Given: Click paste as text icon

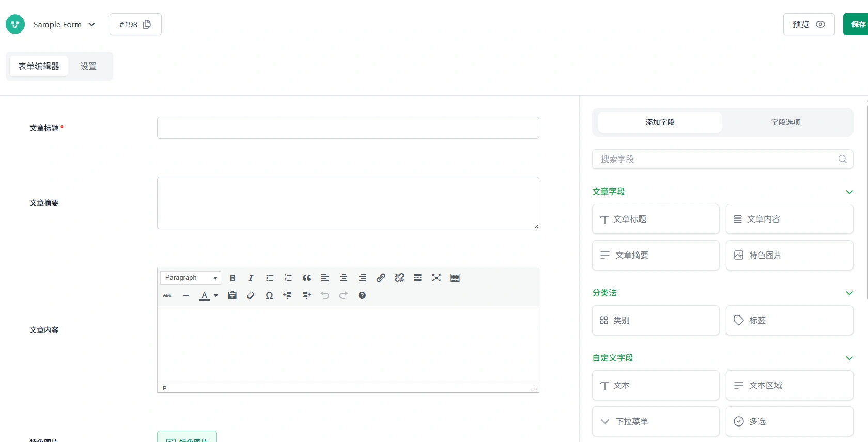Looking at the screenshot, I should tap(233, 295).
